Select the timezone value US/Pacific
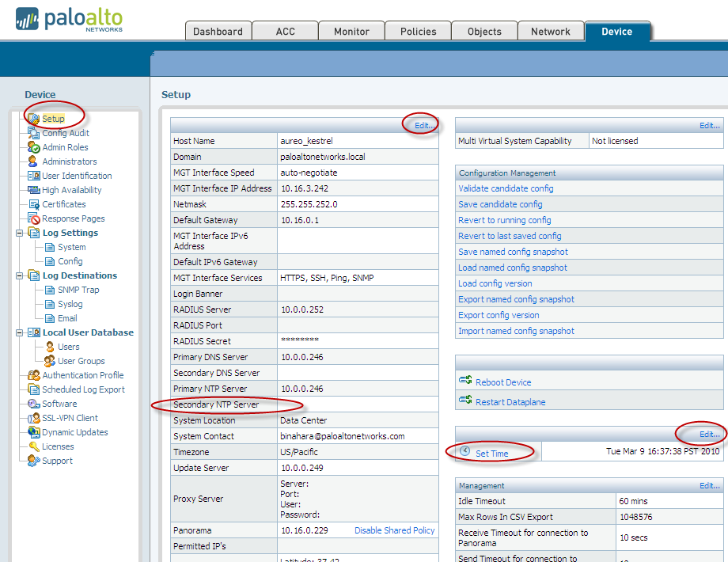728x562 pixels. click(299, 452)
